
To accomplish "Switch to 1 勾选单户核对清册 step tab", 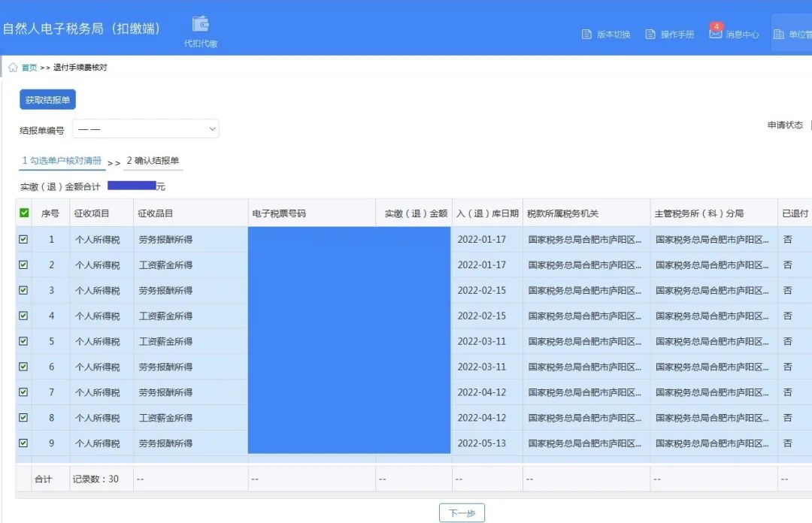I will pyautogui.click(x=62, y=161).
